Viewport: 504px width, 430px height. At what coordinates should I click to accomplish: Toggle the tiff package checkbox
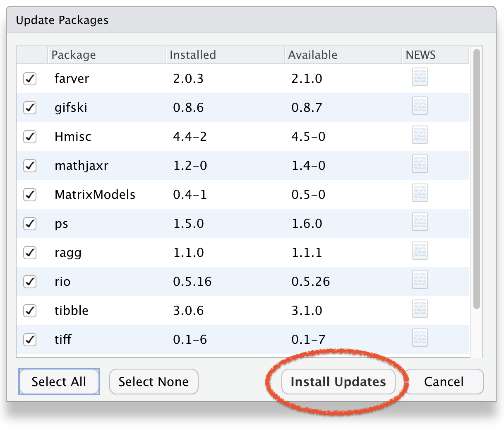(30, 340)
